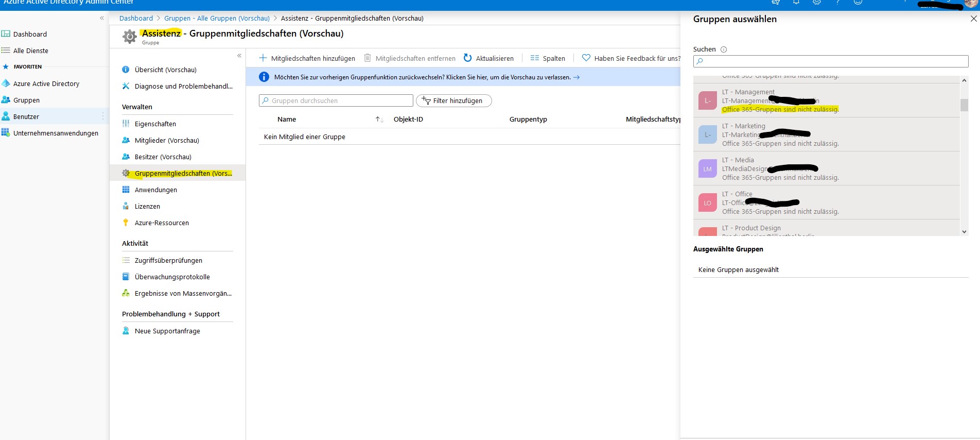The height and width of the screenshot is (440, 980).
Task: Refresh list with Aktualisieren
Action: click(x=488, y=58)
